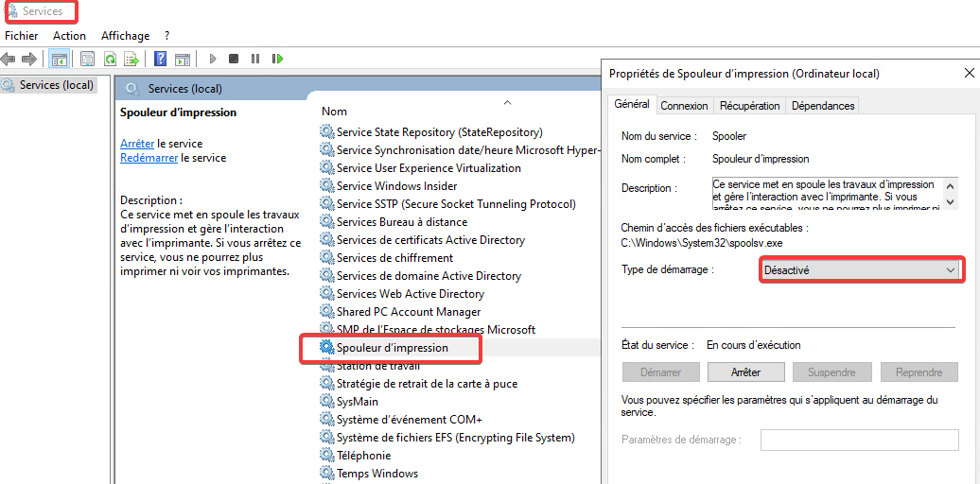Select Services (local) in the tree
980x484 pixels.
pos(56,85)
